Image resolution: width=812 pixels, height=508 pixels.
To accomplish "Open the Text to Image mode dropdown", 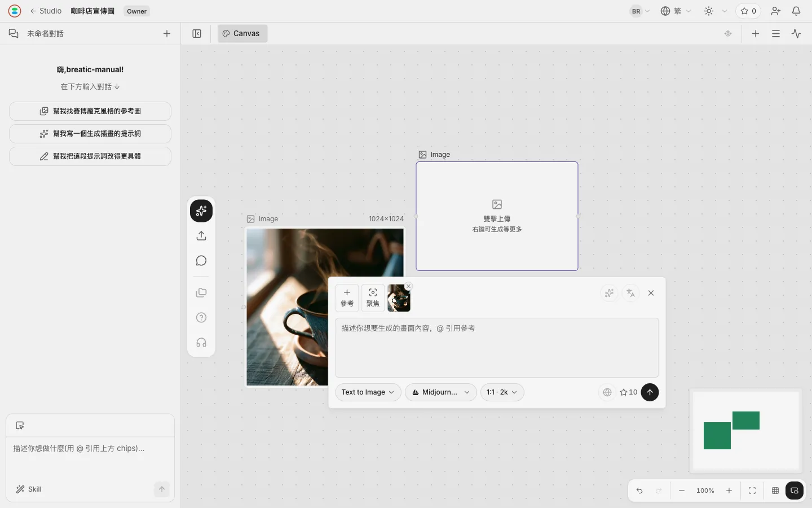I will 368,392.
